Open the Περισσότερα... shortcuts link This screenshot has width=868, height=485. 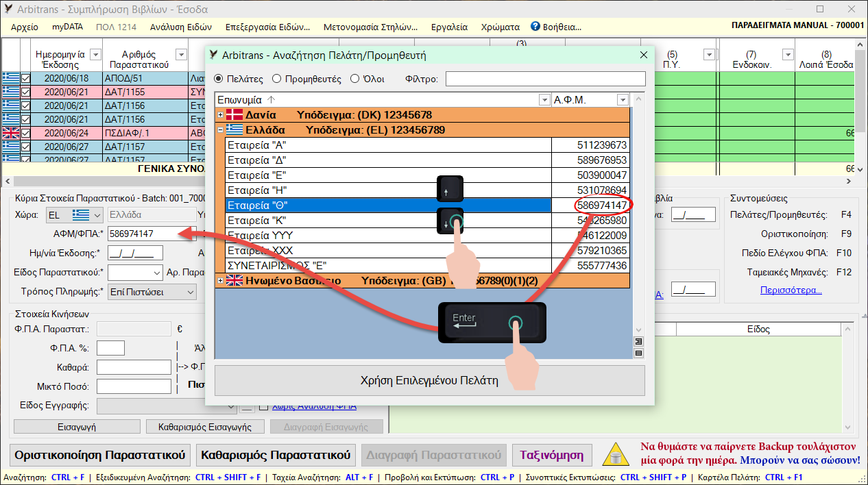[791, 290]
